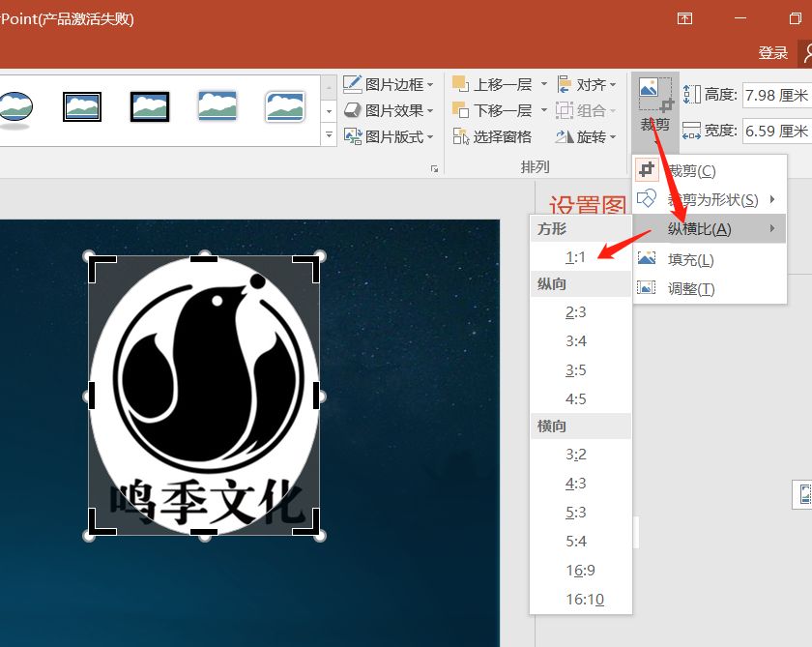Click the width icon beside 宽度
Image resolution: width=812 pixels, height=647 pixels.
691,131
